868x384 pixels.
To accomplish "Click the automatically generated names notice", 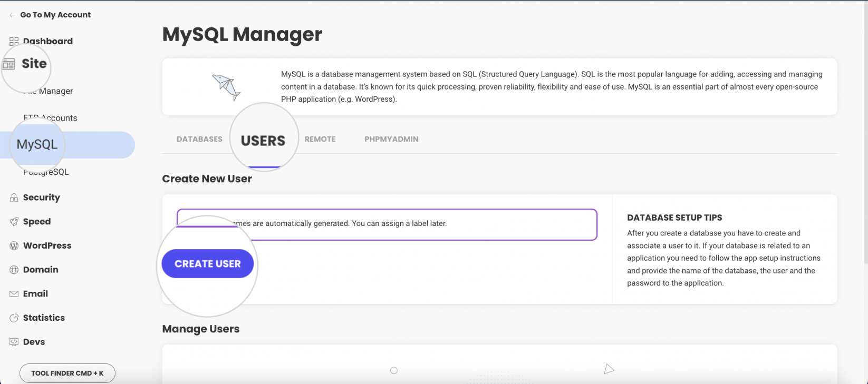I will pyautogui.click(x=387, y=224).
